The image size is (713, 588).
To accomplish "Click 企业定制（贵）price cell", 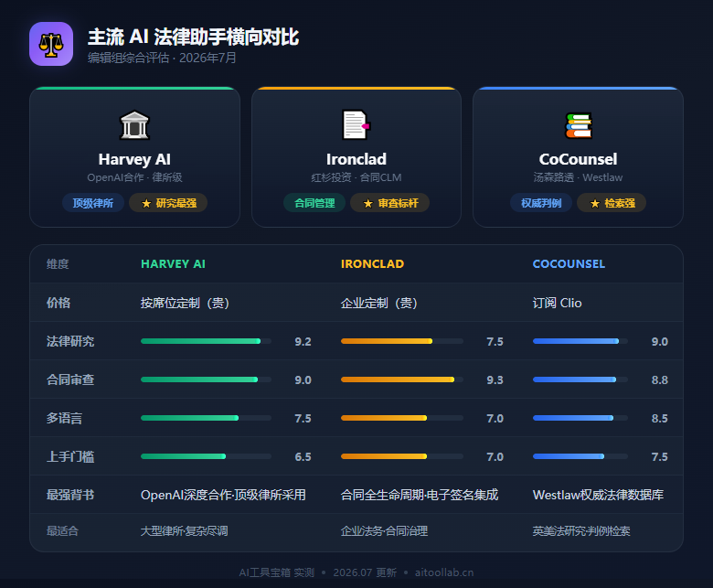I will (379, 303).
